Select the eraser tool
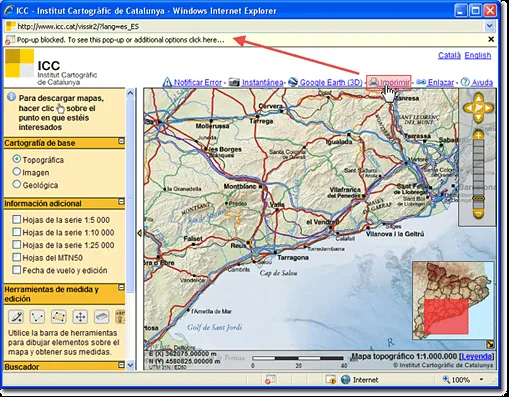Screen dimensions: 509x397 [101, 316]
